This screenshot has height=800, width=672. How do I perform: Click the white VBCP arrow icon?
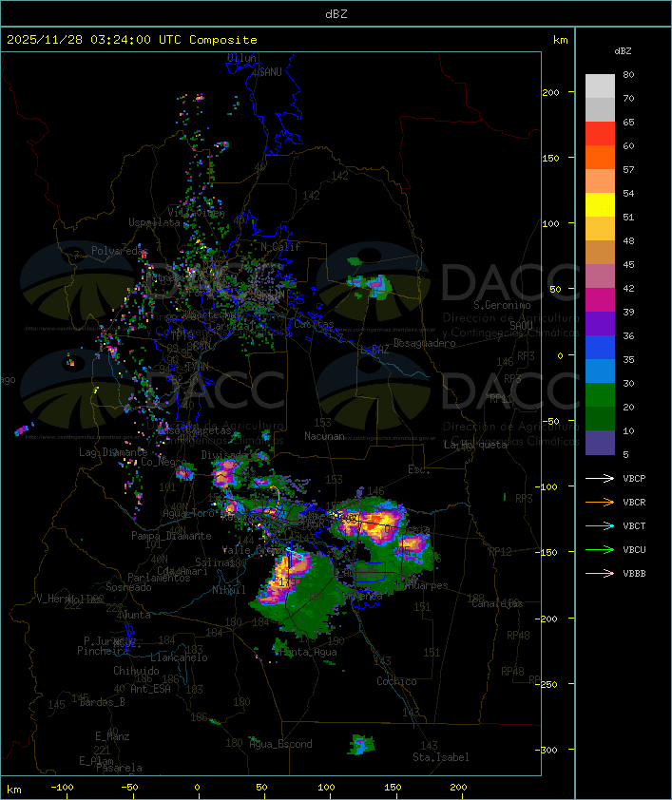coord(600,478)
